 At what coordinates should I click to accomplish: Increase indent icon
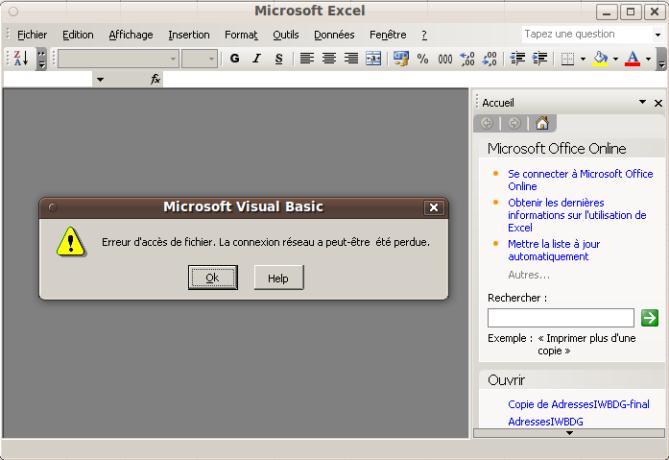[x=540, y=58]
